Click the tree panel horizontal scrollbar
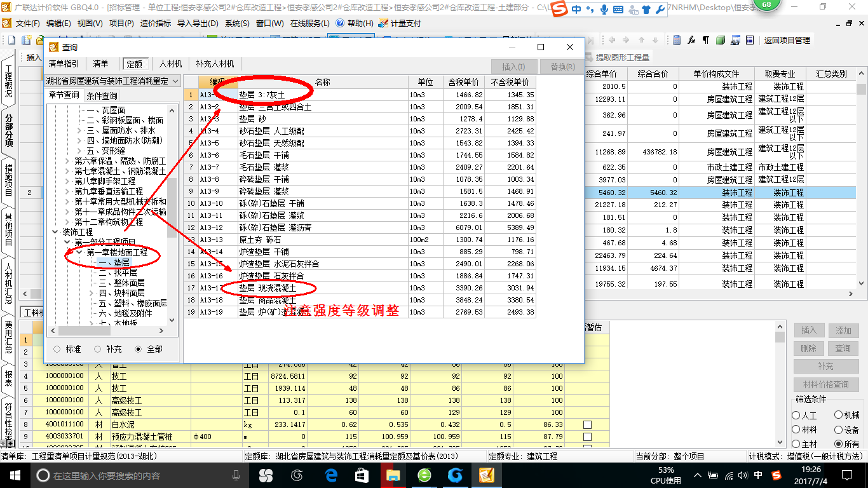 tap(107, 330)
